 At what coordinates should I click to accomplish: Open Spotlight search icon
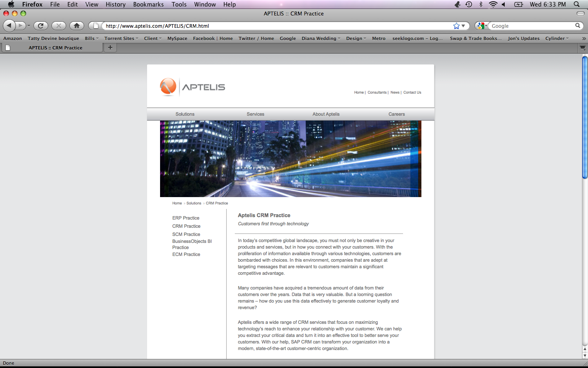pos(577,4)
